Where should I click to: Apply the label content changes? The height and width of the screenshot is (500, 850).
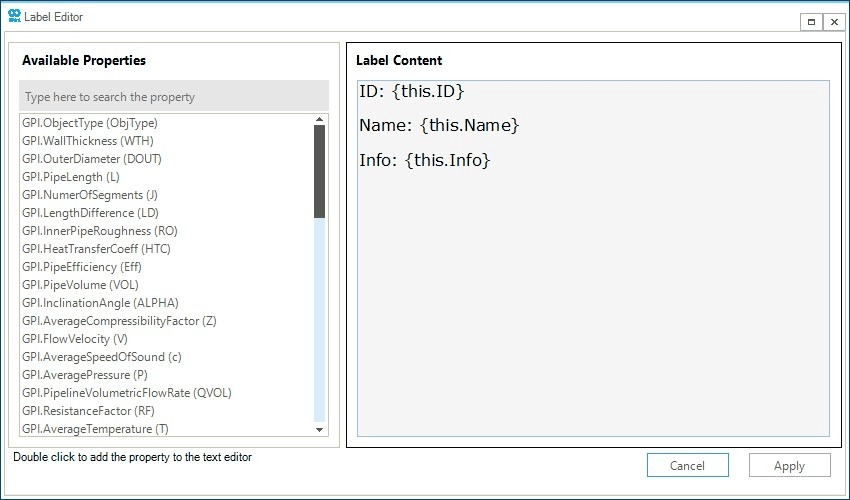(789, 465)
